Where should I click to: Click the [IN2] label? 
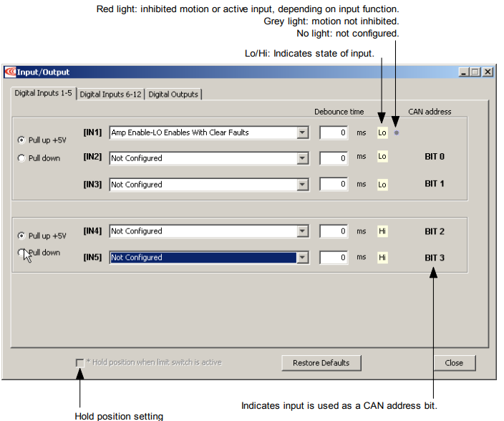pyautogui.click(x=92, y=157)
